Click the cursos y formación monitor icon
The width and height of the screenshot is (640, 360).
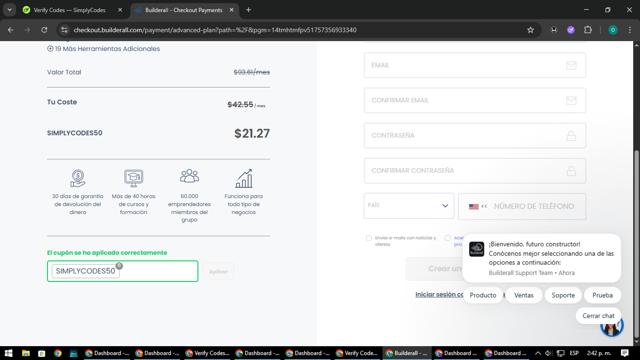click(133, 178)
